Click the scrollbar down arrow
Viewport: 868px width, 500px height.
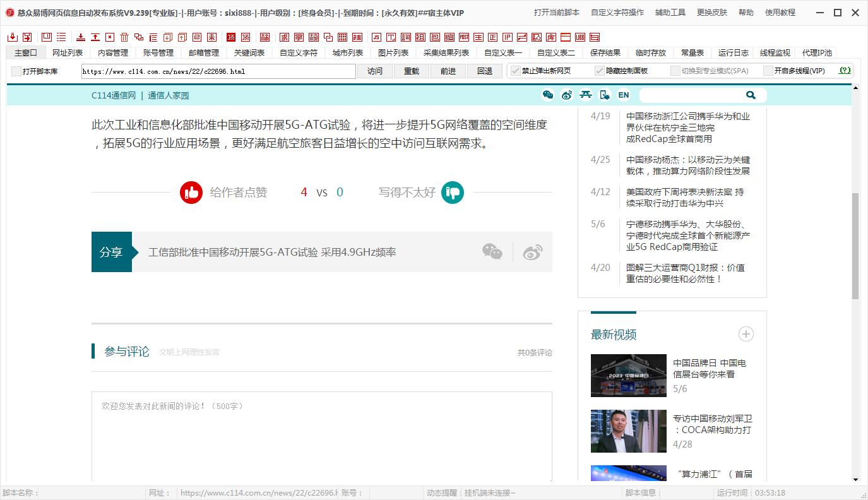(x=855, y=480)
